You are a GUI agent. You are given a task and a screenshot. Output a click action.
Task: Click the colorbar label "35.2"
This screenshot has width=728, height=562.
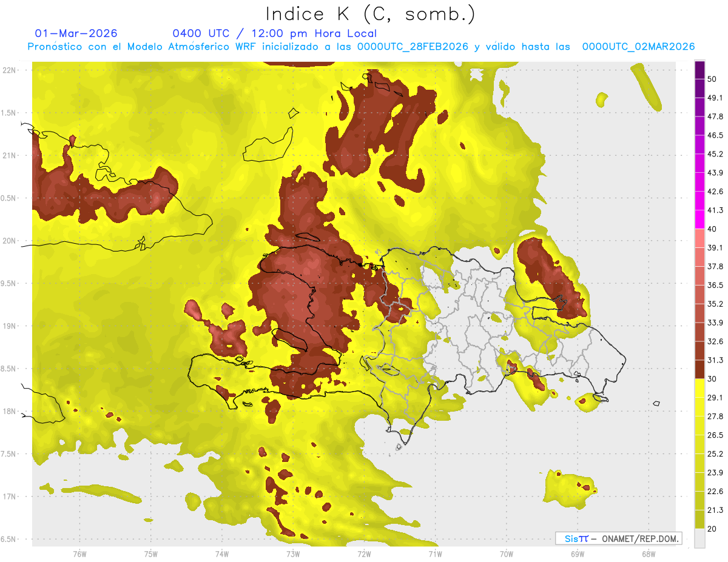[715, 304]
